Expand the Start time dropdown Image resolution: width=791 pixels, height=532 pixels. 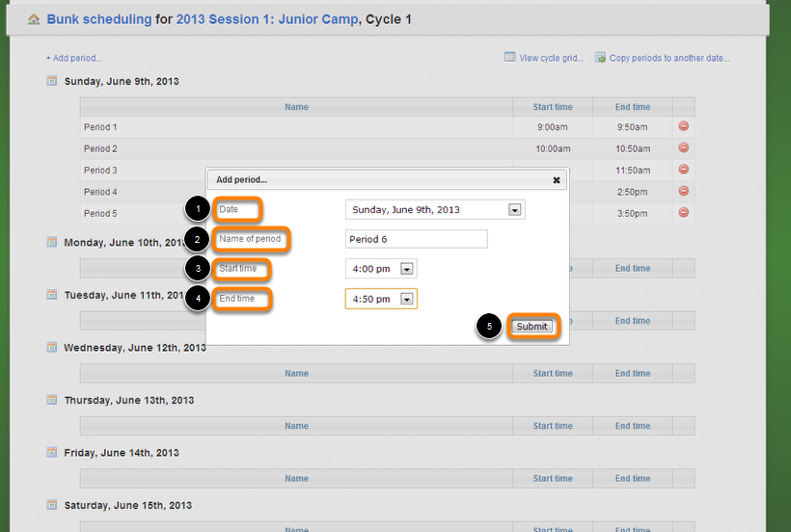pos(407,270)
